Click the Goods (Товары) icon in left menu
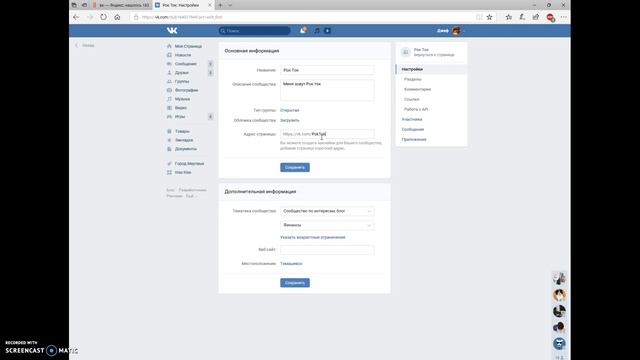 169,131
